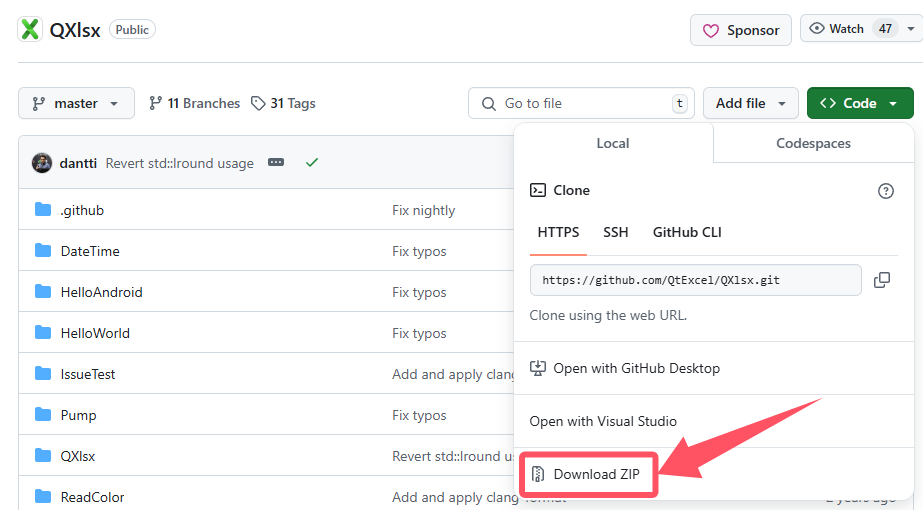This screenshot has height=510, width=923.
Task: Click the clone URL text field
Action: point(696,280)
